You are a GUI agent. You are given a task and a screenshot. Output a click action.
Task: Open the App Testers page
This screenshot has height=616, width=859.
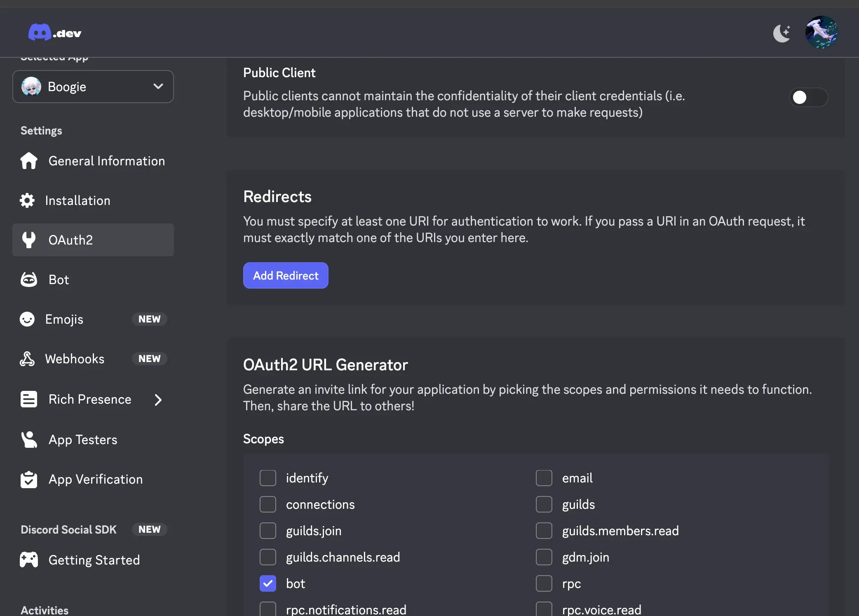tap(82, 440)
